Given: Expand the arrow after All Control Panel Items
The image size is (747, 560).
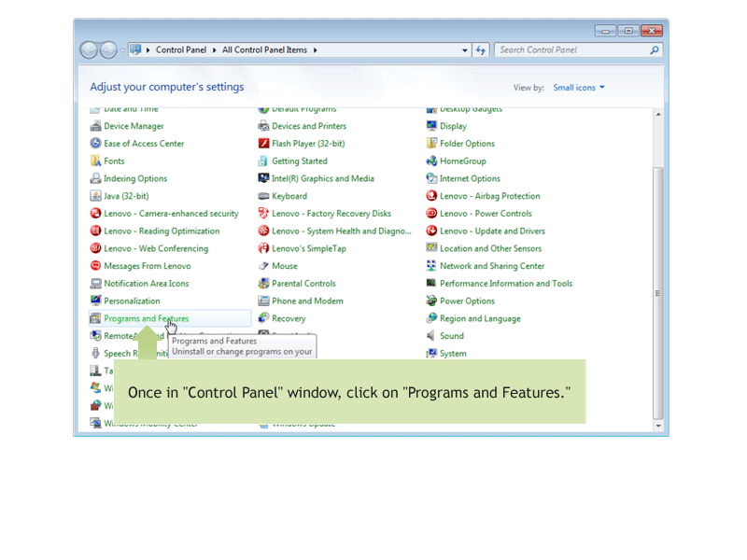Looking at the screenshot, I should point(315,50).
